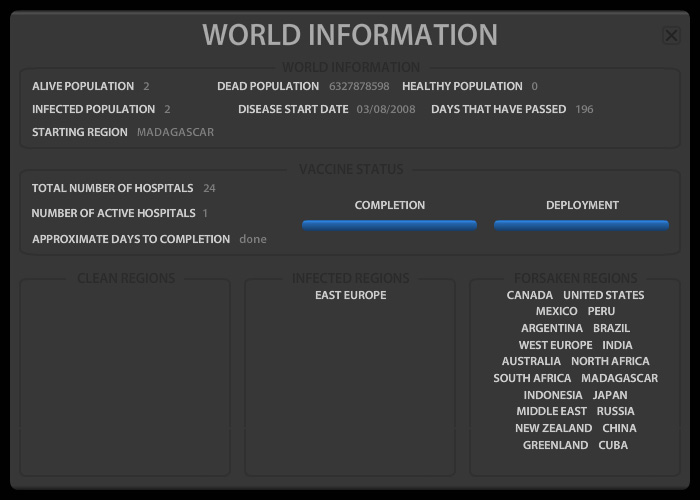Click the Dead Population label

268,86
